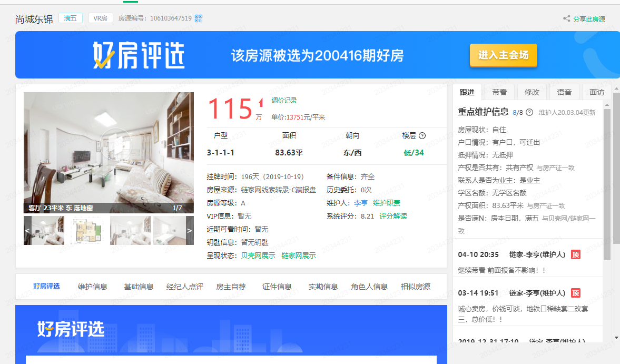Screen dimensions: 620x364
Task: Show previous thumbnails with left arrow
Action: (27, 230)
